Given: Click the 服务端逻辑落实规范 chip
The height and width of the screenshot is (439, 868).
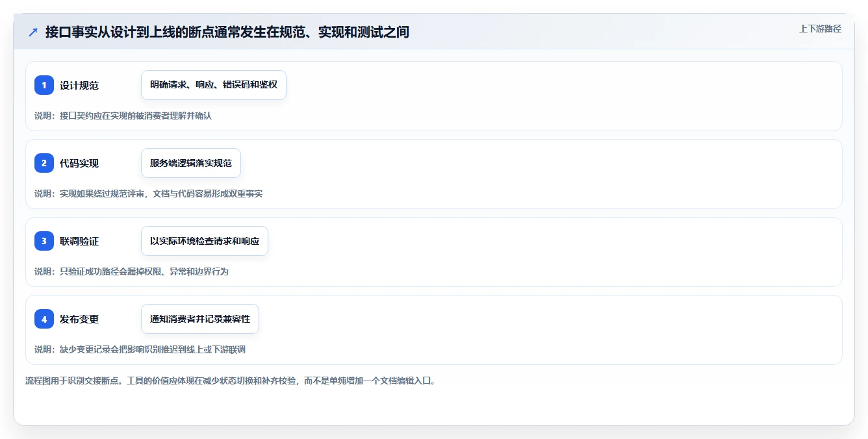Looking at the screenshot, I should point(191,163).
